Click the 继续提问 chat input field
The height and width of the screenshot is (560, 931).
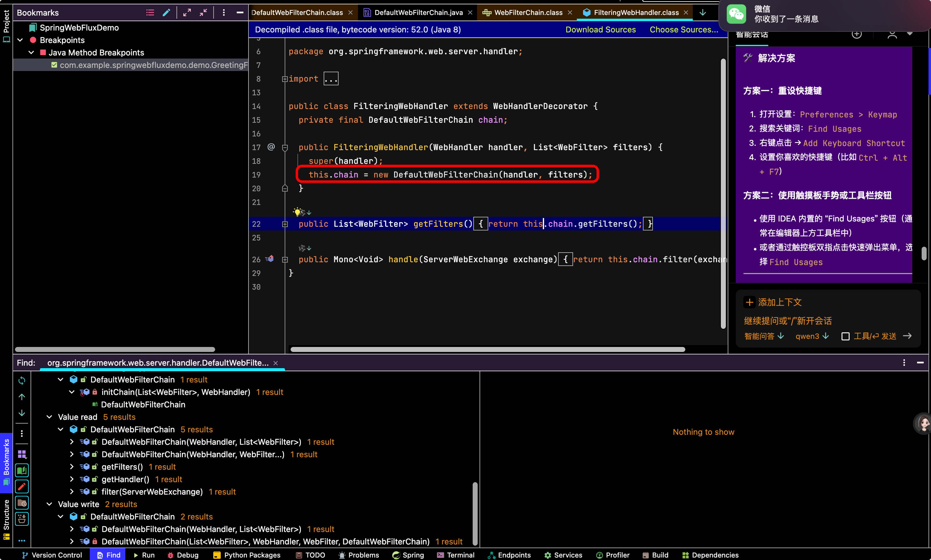click(x=827, y=321)
